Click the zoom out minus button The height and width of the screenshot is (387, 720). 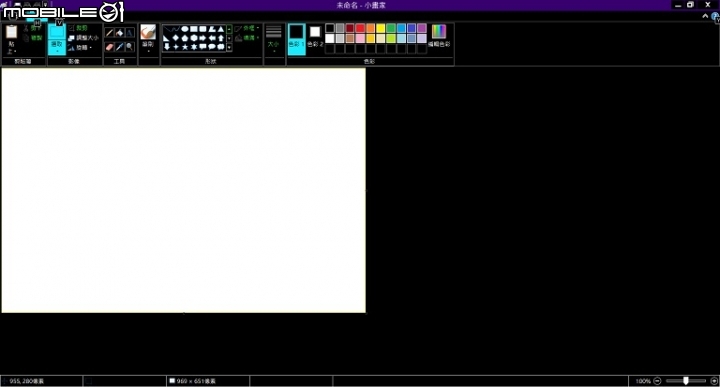point(657,381)
